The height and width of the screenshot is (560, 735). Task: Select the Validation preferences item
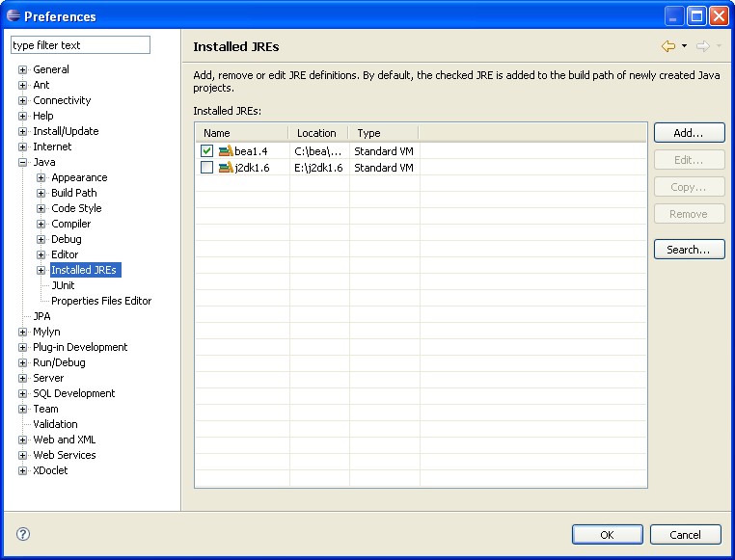tap(55, 424)
